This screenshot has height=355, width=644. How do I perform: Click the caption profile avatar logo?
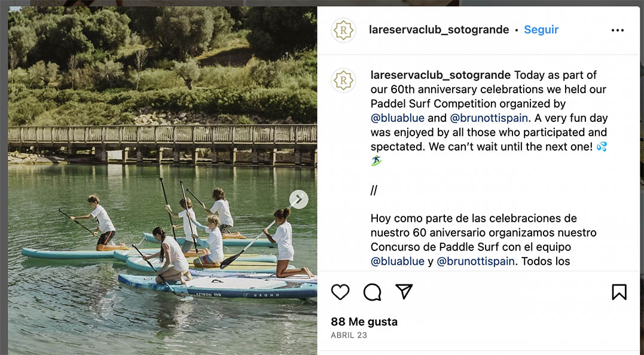tap(344, 81)
